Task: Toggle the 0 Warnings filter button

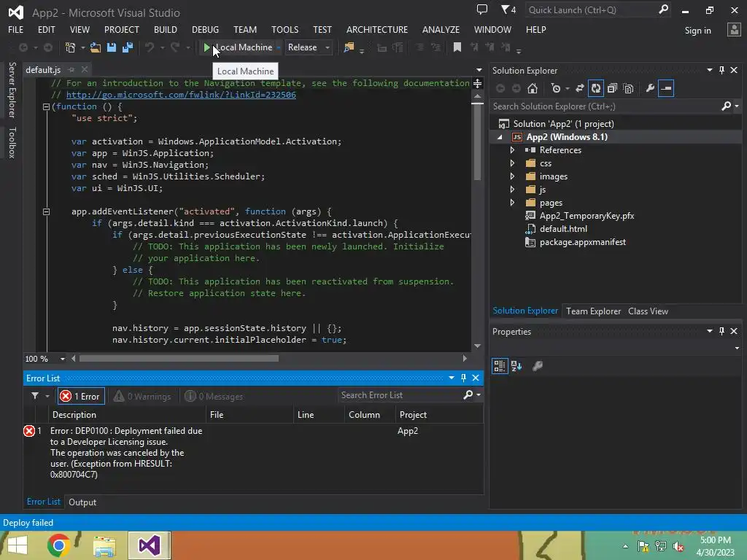Action: point(142,396)
